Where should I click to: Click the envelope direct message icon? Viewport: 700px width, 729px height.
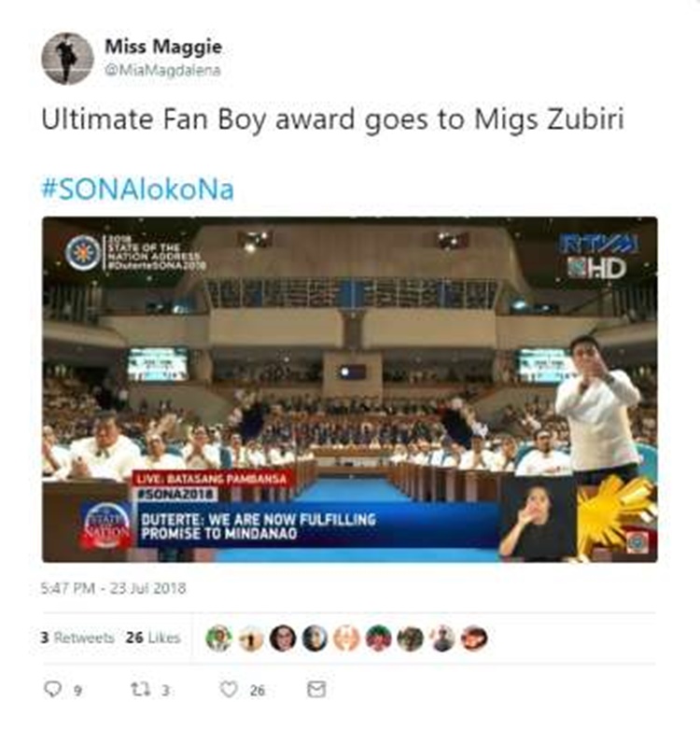(316, 689)
